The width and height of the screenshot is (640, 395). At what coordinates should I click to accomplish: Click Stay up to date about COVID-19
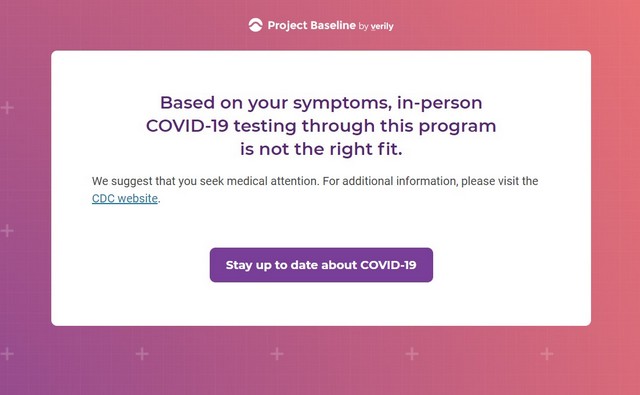click(x=321, y=265)
